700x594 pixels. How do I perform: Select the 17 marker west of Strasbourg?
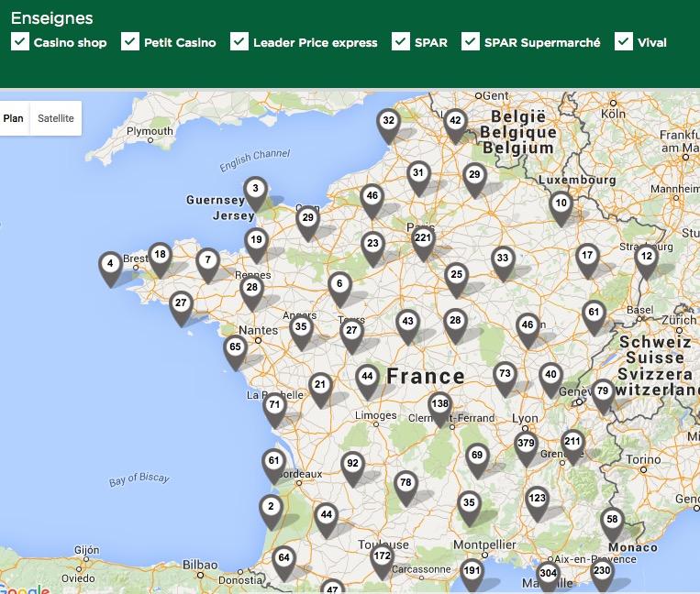click(587, 261)
